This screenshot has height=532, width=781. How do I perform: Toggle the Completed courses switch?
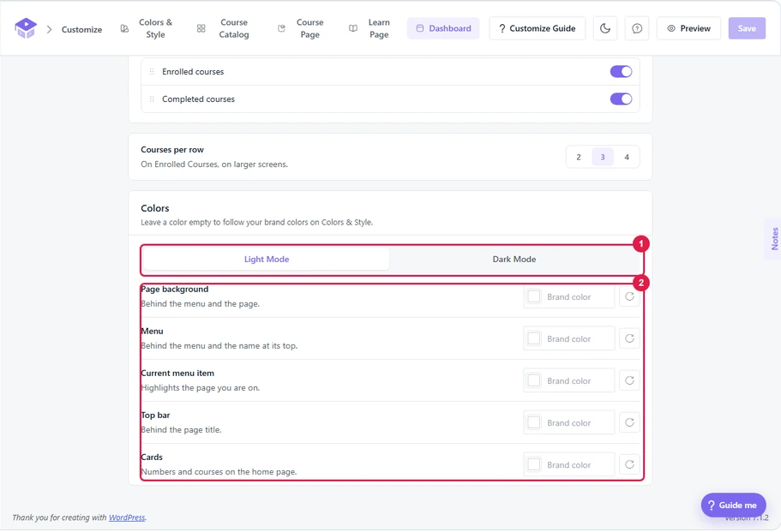click(x=621, y=99)
